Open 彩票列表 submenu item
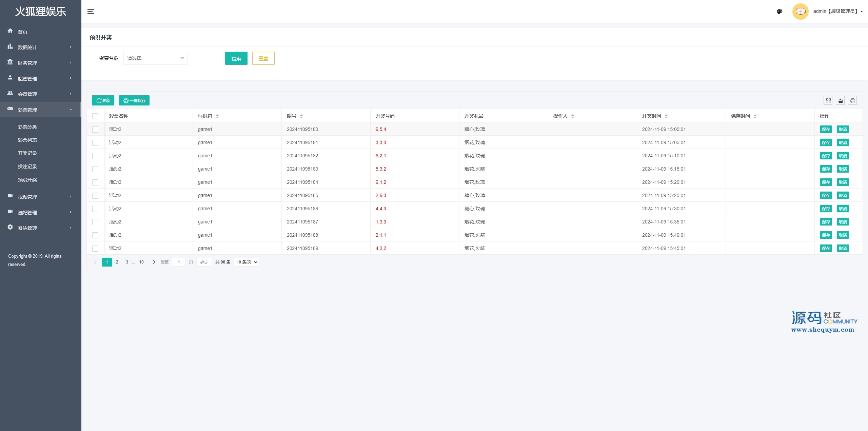 (27, 140)
